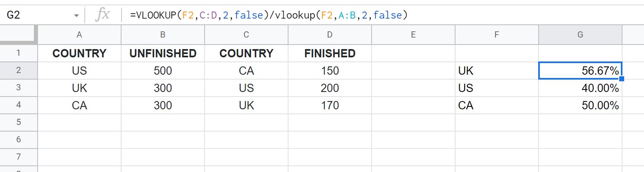
Task: Click cell F2 containing UK
Action: pyautogui.click(x=496, y=71)
